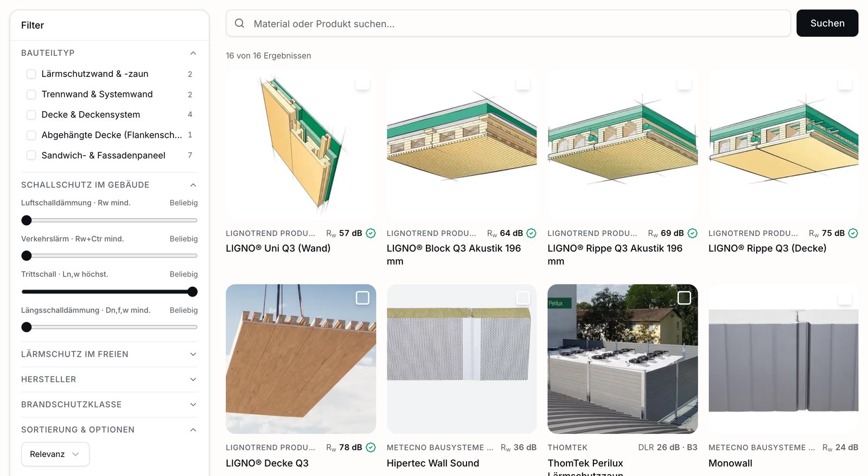868x476 pixels.
Task: Check the Trennwand & Systemwand filter
Action: pos(31,94)
